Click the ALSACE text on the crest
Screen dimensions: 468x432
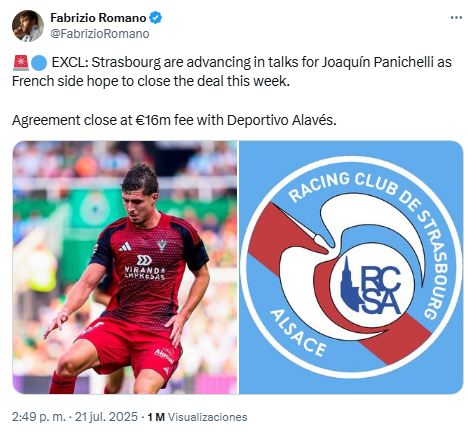(298, 333)
